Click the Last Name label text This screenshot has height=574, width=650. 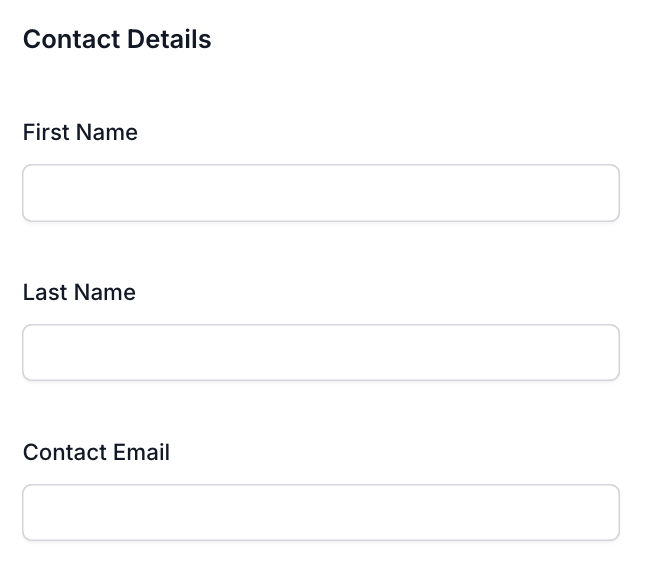coord(79,292)
